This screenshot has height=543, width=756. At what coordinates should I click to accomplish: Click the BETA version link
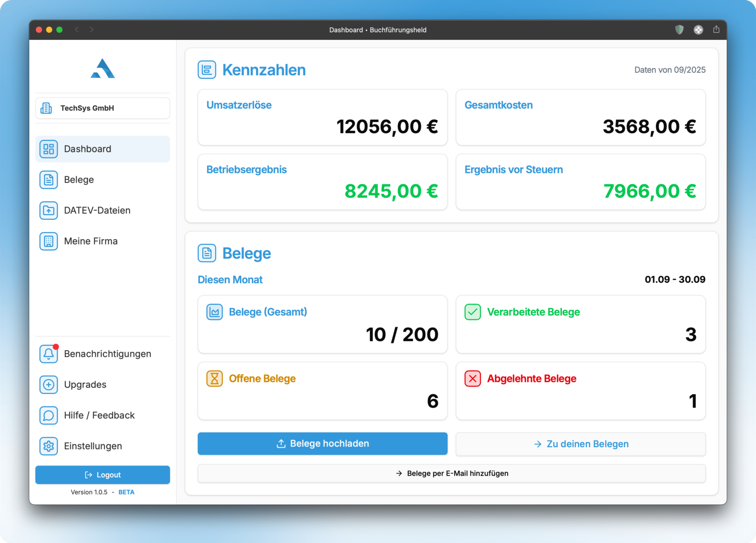126,492
